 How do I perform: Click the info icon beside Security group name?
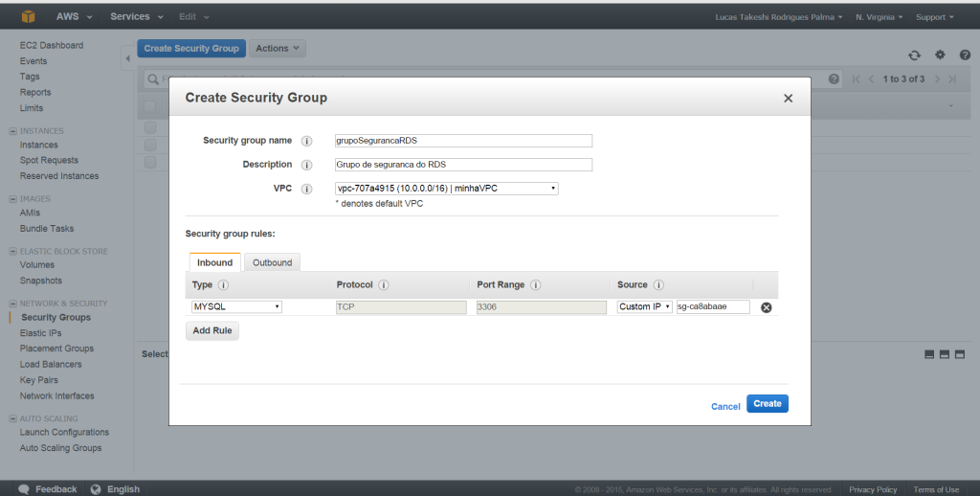pyautogui.click(x=307, y=141)
